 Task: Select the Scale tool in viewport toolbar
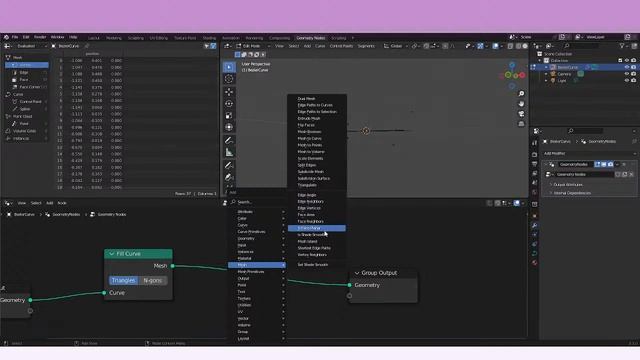229,116
